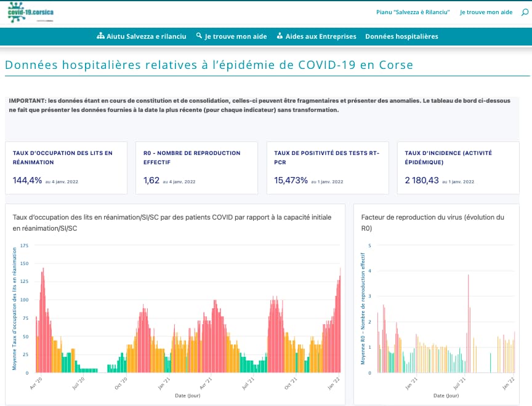Viewport: 532px width, 406px height.
Task: Click the 144,4% occupancy value
Action: tap(28, 181)
